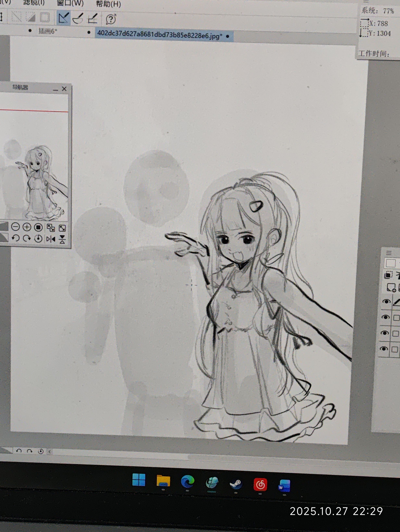
Task: Flip view horizontally in navigator
Action: click(x=51, y=239)
